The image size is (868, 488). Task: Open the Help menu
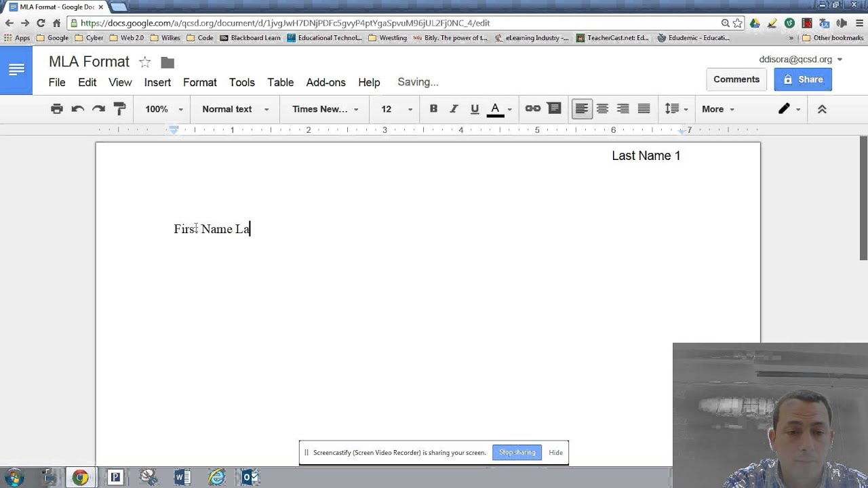pyautogui.click(x=369, y=82)
